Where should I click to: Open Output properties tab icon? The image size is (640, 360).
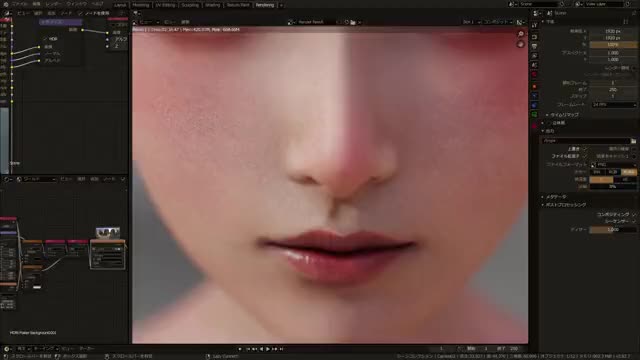tap(535, 47)
